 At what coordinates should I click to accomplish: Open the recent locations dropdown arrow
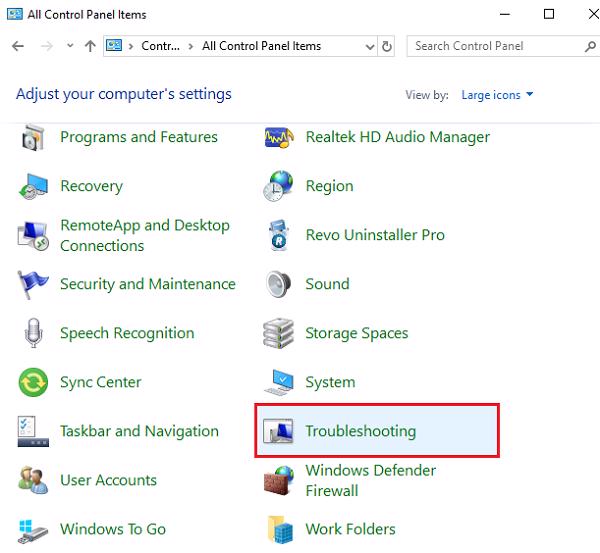click(70, 46)
